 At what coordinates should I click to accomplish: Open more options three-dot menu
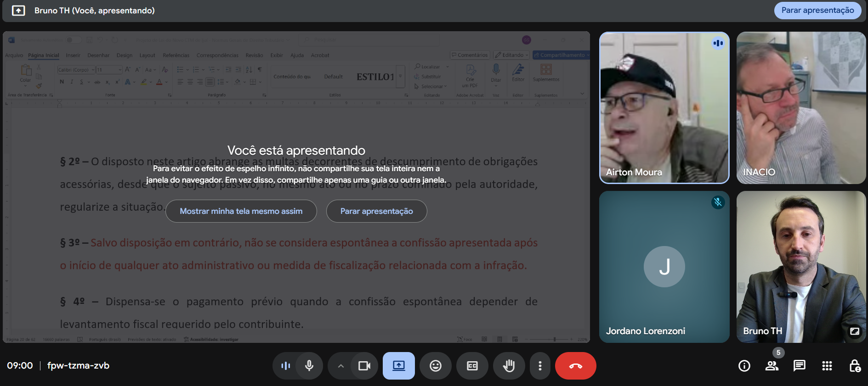(x=540, y=366)
